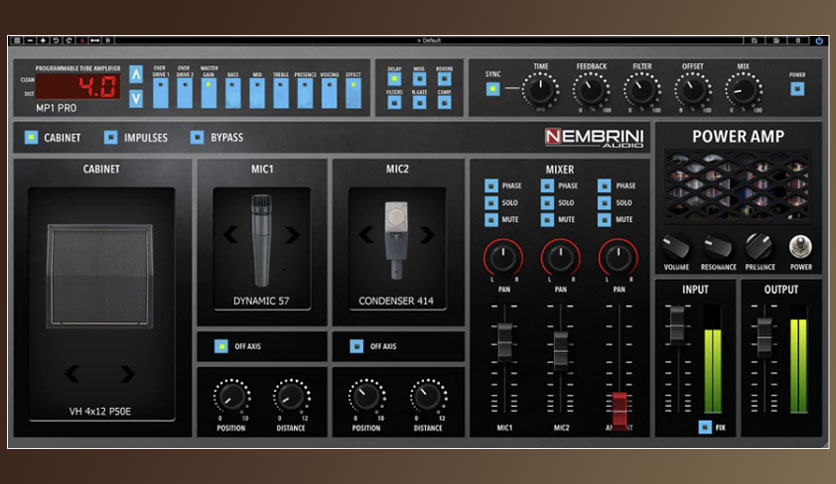Click the save-as preset icon in top bar
The height and width of the screenshot is (484, 836).
pos(776,41)
